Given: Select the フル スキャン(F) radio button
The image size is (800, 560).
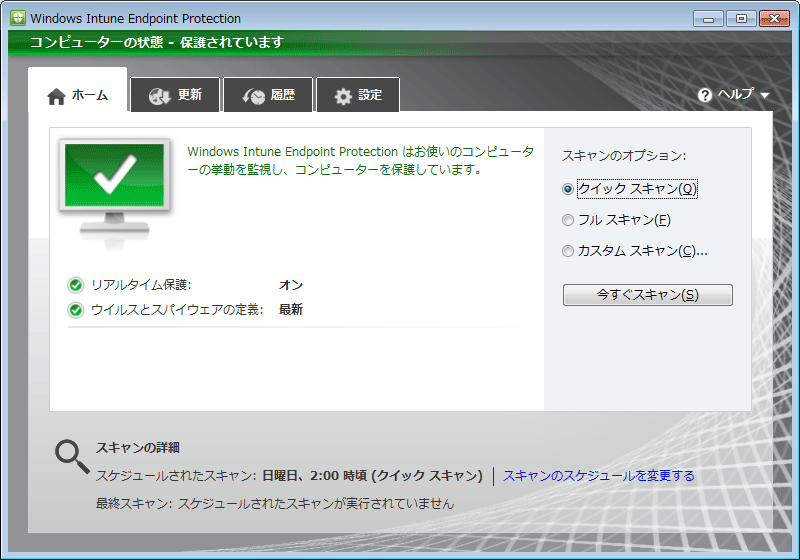Looking at the screenshot, I should (568, 220).
